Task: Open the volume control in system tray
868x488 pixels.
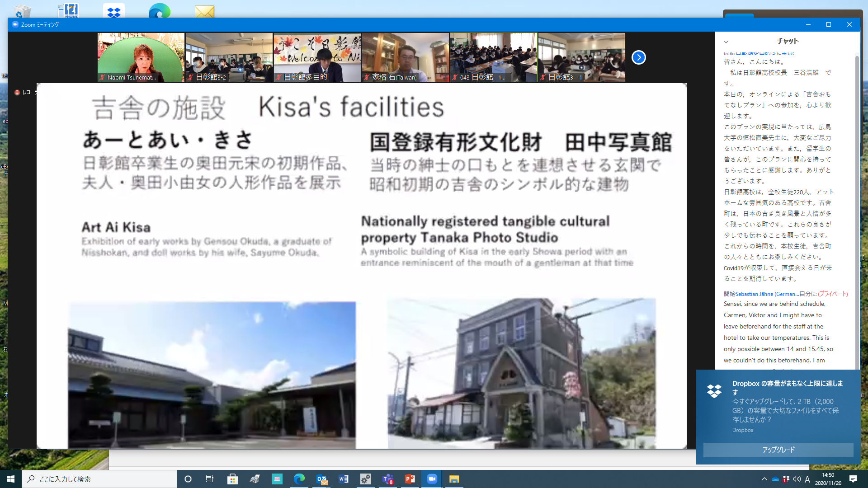Action: pyautogui.click(x=797, y=479)
